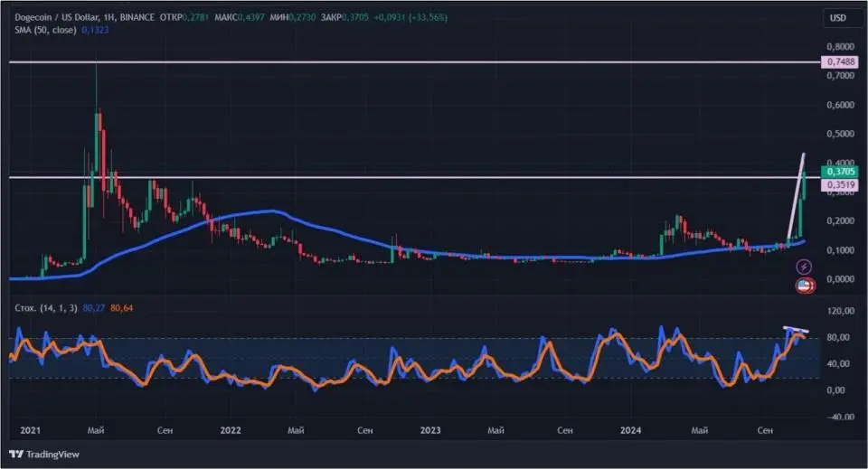Select the short trend line on the stochastic
This screenshot has width=868, height=469.
click(797, 329)
